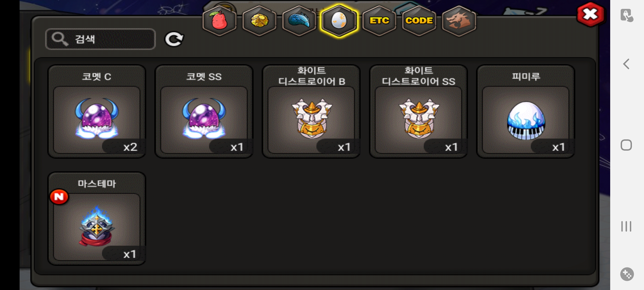Close the inventory with red X

click(x=590, y=14)
